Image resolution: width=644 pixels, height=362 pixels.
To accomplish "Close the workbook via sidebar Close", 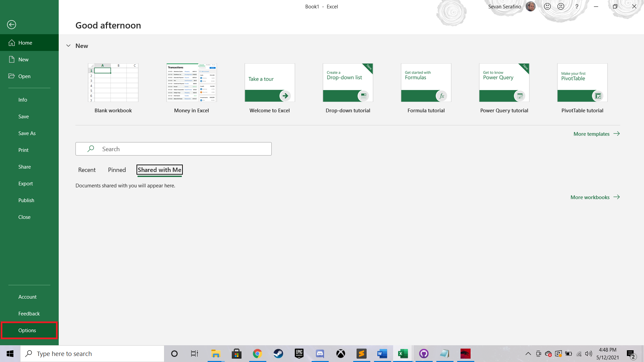I will 29,217.
